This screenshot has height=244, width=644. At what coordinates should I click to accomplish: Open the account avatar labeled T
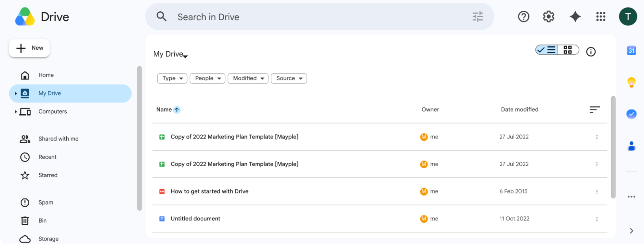[628, 16]
